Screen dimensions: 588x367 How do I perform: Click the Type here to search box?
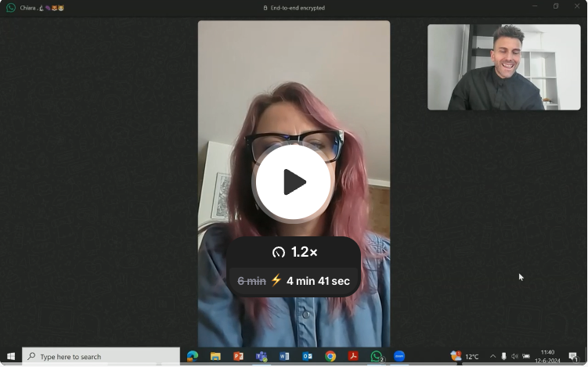click(x=102, y=357)
